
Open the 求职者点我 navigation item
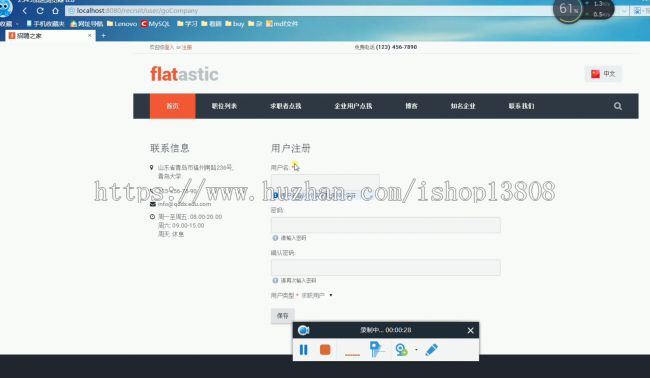pyautogui.click(x=286, y=106)
